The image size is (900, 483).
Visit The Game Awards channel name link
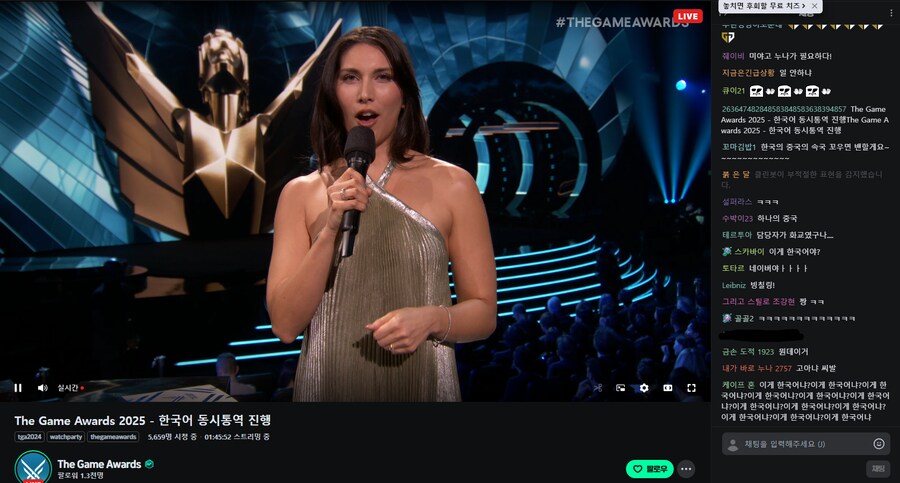(x=99, y=464)
